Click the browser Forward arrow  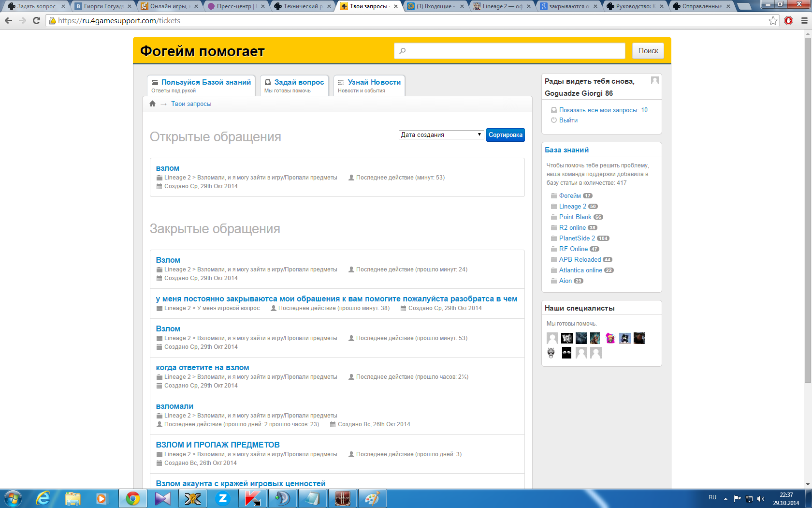(22, 21)
